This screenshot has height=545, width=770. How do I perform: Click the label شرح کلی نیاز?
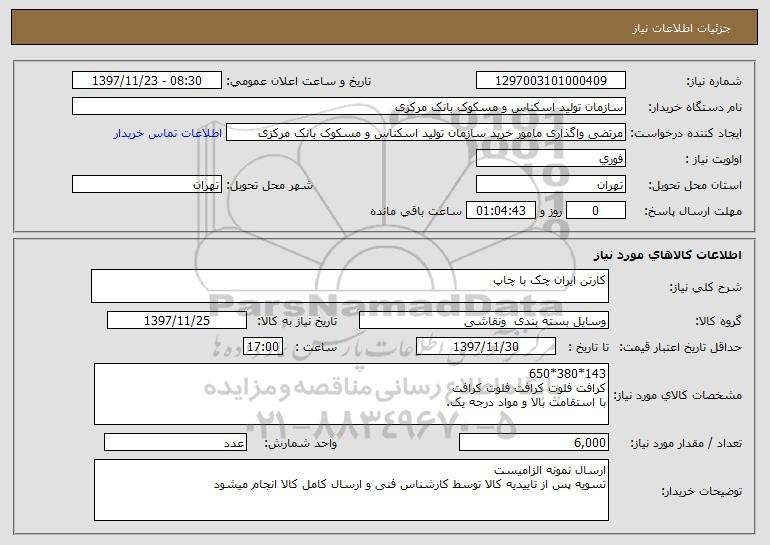click(706, 287)
